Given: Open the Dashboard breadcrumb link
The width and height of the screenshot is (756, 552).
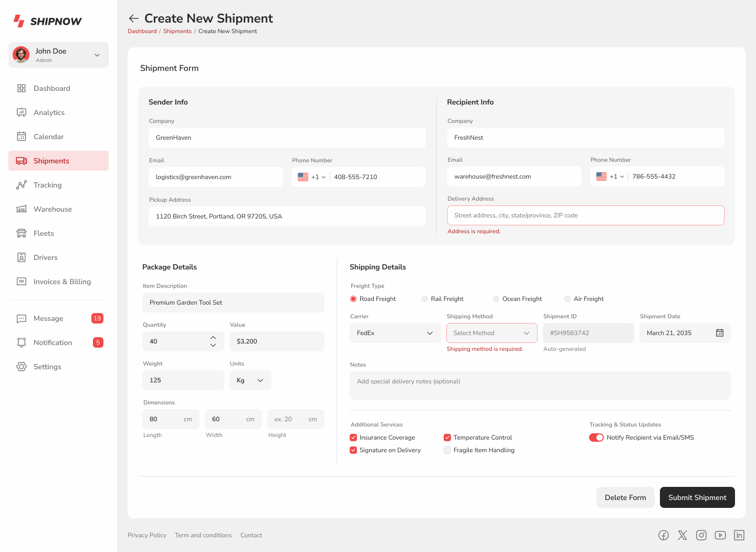Looking at the screenshot, I should point(142,31).
